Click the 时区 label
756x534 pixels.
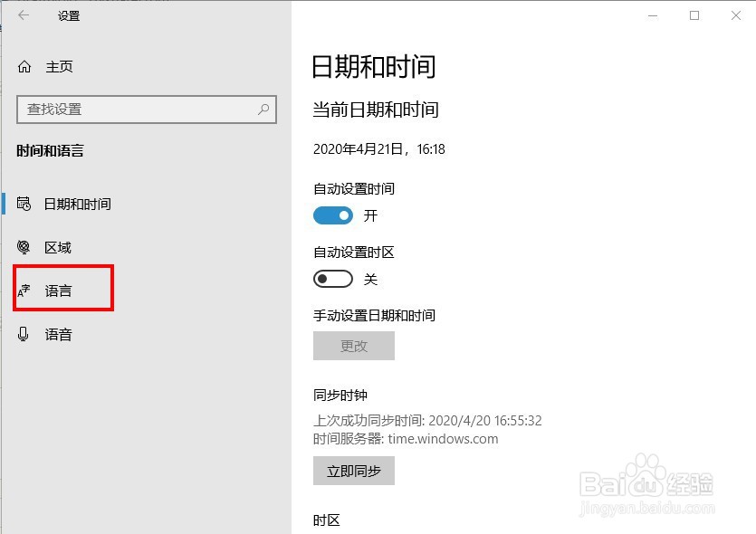click(x=327, y=520)
